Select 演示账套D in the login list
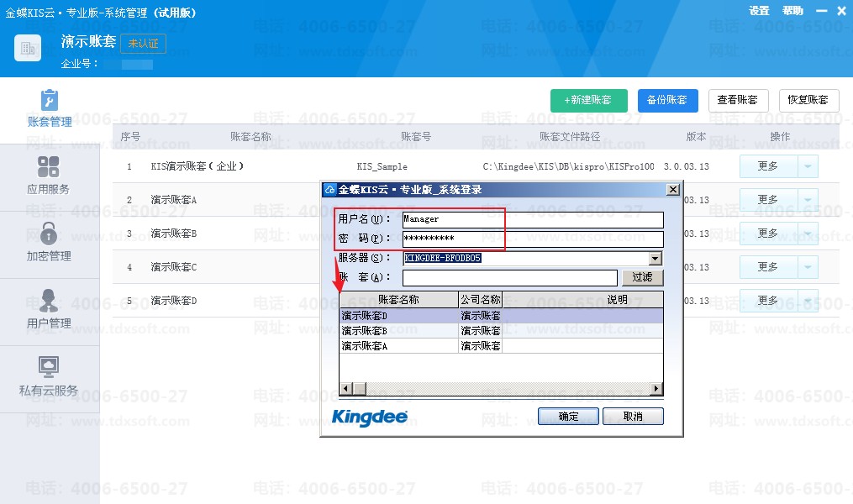The image size is (853, 504). 501,315
